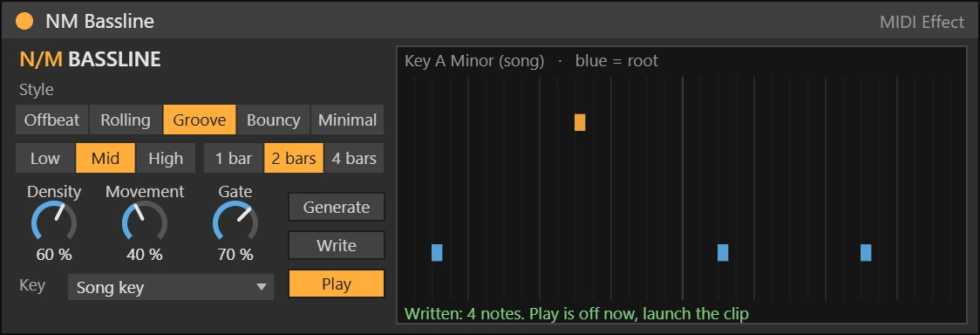Click the blue = root legend
This screenshot has height=335, width=980.
[x=617, y=61]
